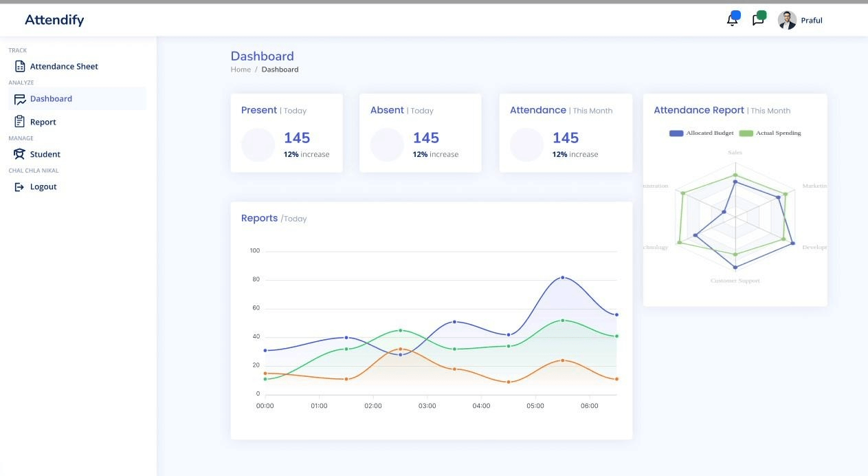Click the Present Today count card

(287, 133)
